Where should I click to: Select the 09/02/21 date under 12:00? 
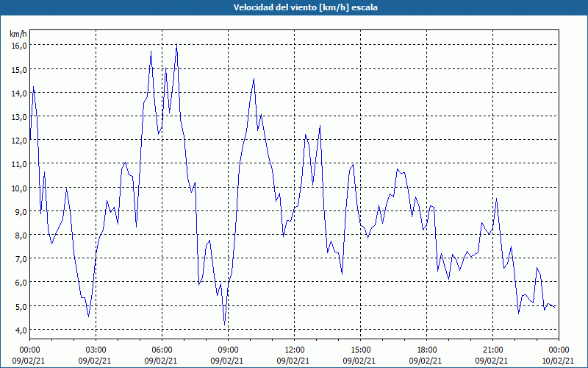coord(293,361)
